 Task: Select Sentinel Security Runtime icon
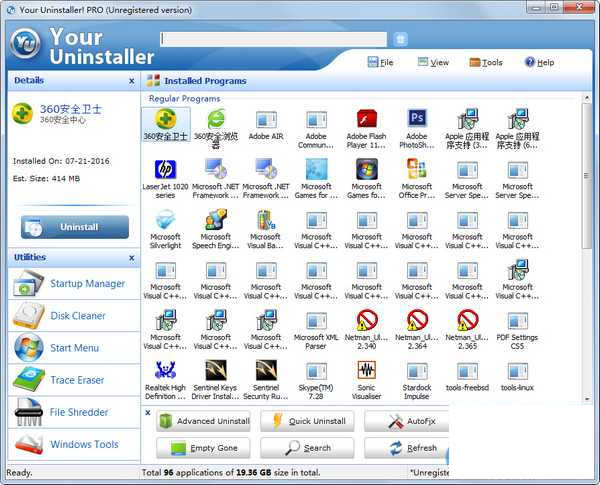[x=266, y=371]
